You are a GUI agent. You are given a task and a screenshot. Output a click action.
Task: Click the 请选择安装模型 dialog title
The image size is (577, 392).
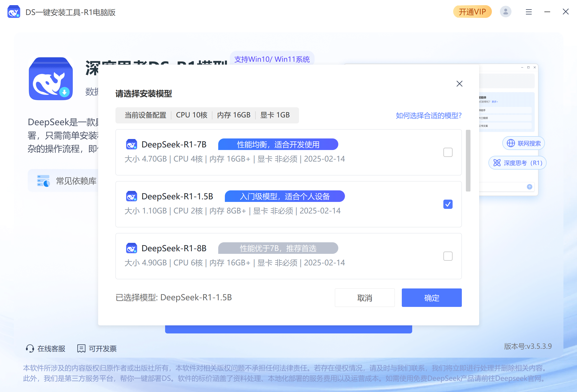tap(144, 93)
